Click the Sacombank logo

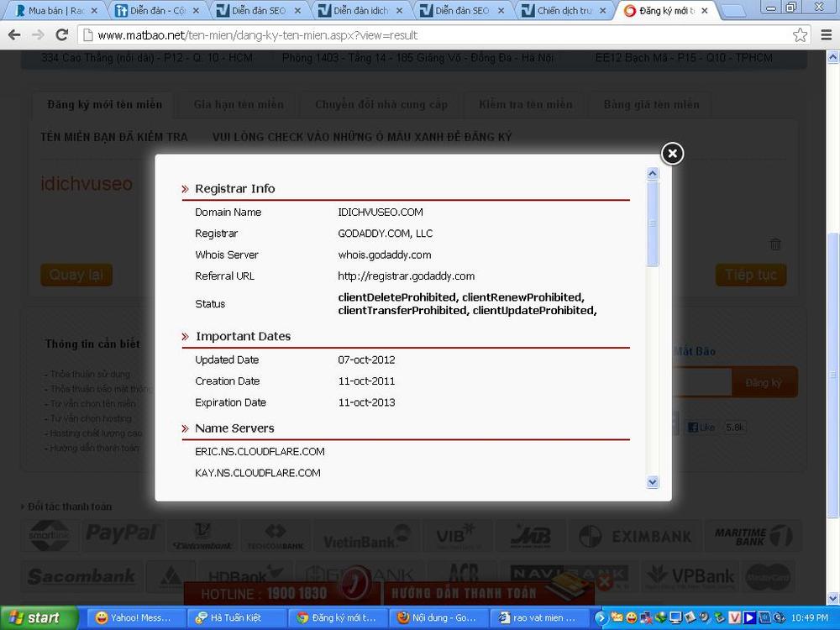(81, 576)
